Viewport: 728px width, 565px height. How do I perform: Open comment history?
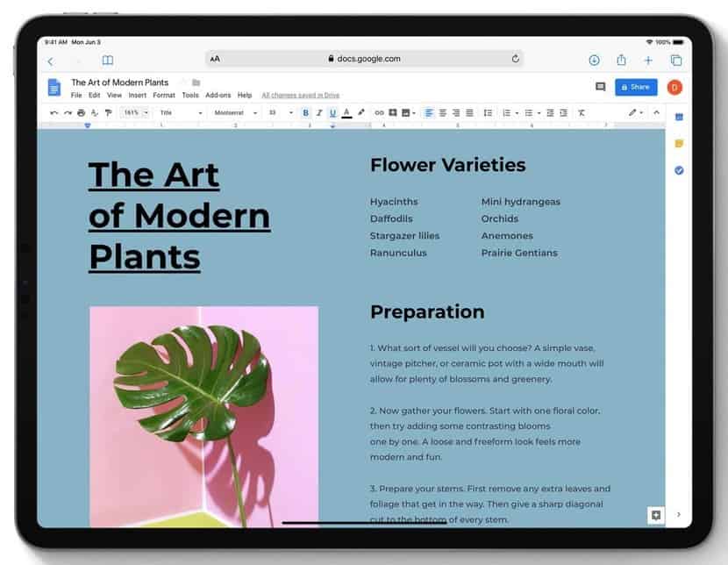click(x=601, y=87)
